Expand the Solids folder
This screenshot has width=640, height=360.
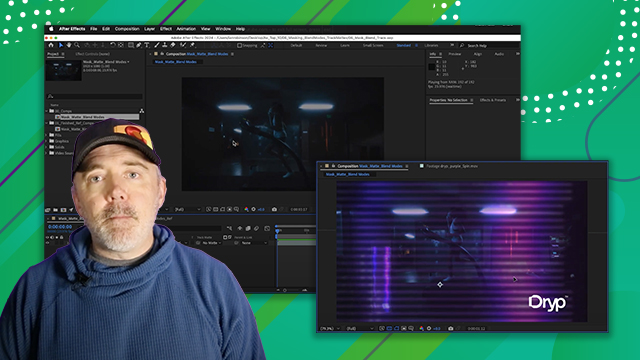[47, 147]
